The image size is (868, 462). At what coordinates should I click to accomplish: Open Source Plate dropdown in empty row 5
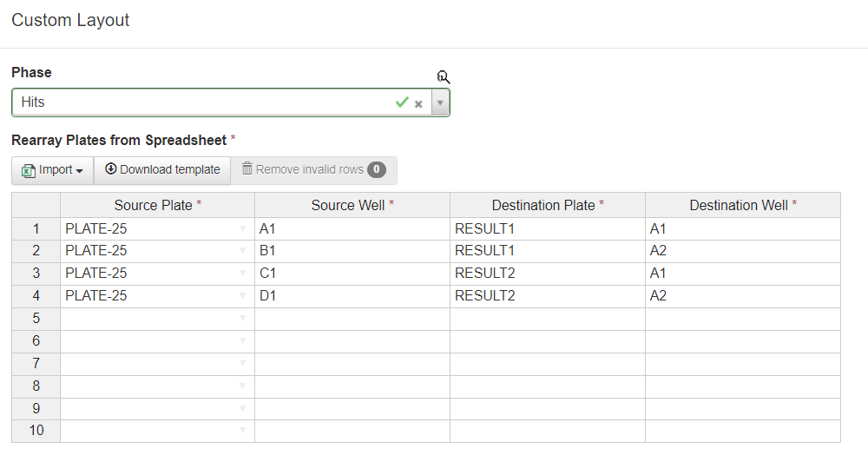[x=242, y=320]
